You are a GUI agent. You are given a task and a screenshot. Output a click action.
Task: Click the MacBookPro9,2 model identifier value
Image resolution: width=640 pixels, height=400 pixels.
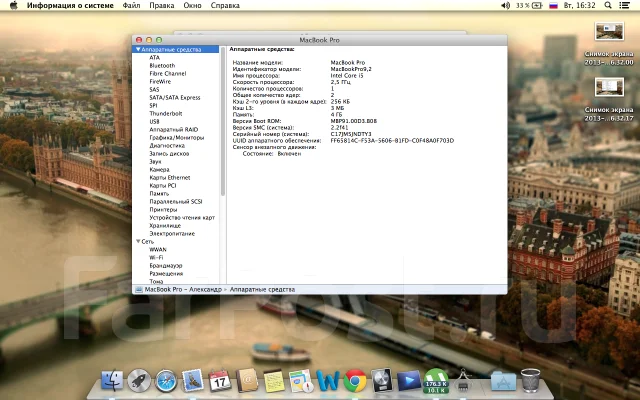click(x=351, y=69)
